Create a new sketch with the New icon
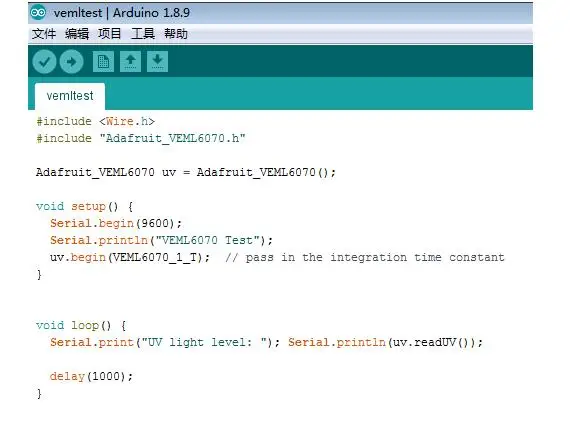570x428 pixels. [x=103, y=61]
